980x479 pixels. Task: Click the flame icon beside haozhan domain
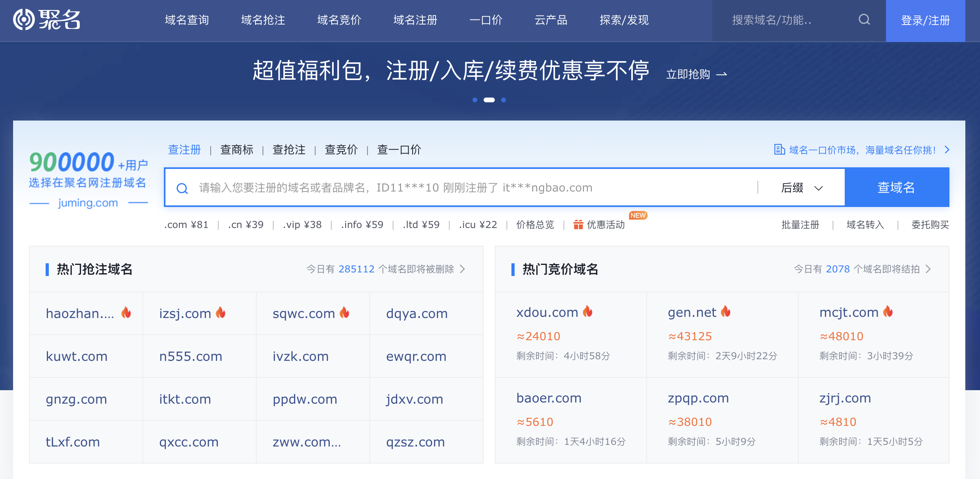click(x=126, y=313)
